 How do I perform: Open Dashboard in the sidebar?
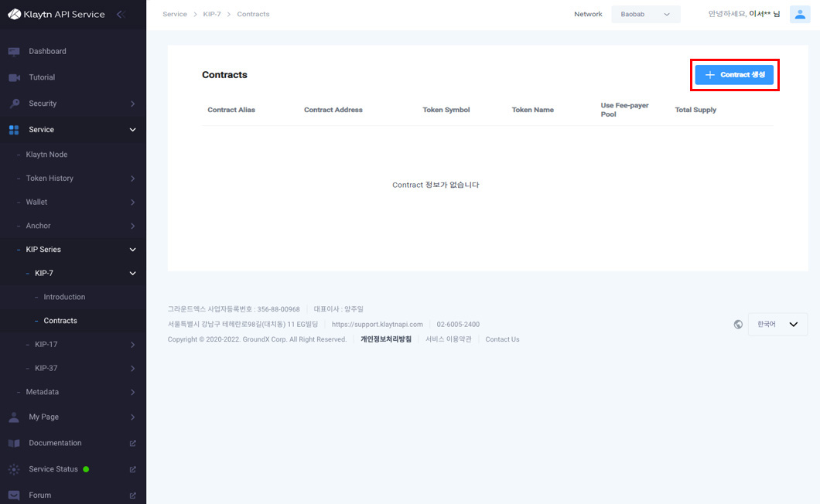pos(48,51)
